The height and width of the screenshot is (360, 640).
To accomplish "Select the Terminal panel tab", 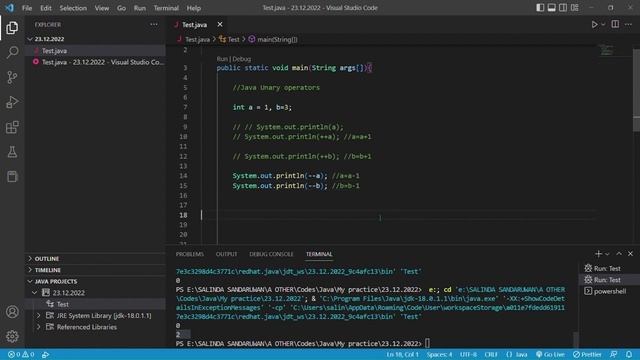I will (x=319, y=254).
